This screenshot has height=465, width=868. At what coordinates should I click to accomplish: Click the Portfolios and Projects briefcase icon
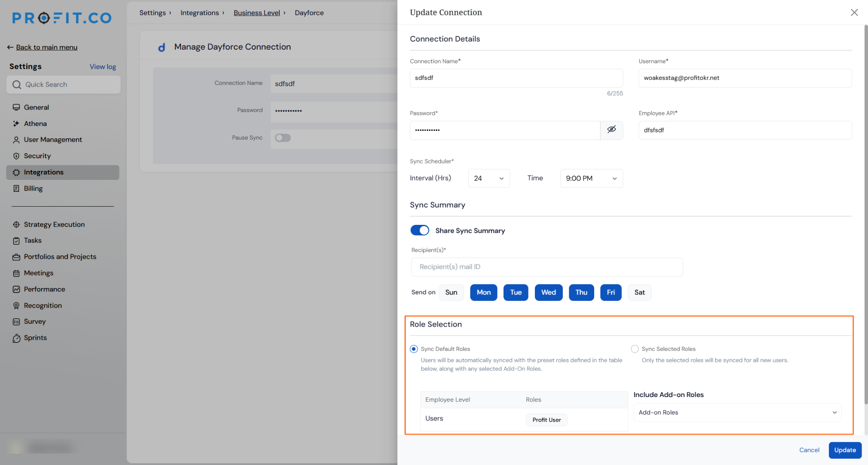pos(16,257)
